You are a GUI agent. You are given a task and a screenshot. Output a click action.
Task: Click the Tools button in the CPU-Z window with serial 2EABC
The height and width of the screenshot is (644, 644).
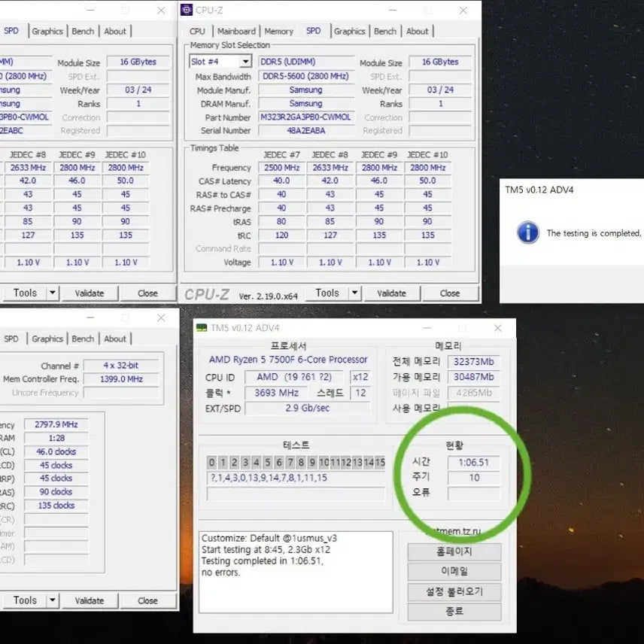(x=25, y=293)
